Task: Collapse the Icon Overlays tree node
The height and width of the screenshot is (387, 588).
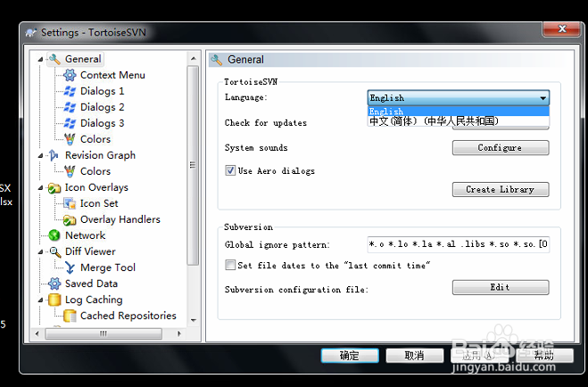Action: (x=40, y=187)
